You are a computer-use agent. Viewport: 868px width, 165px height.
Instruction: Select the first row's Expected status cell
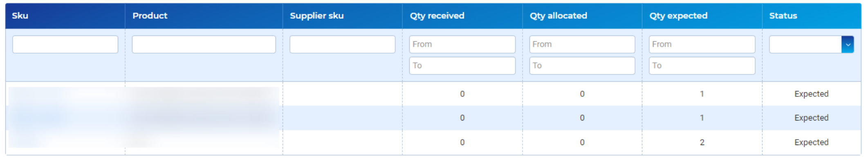point(811,94)
